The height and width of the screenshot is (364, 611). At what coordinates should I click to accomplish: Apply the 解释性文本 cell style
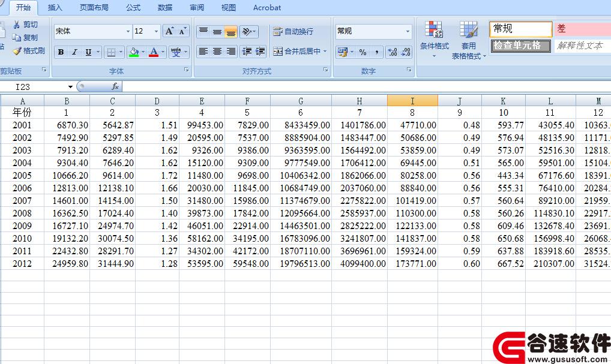tap(583, 46)
